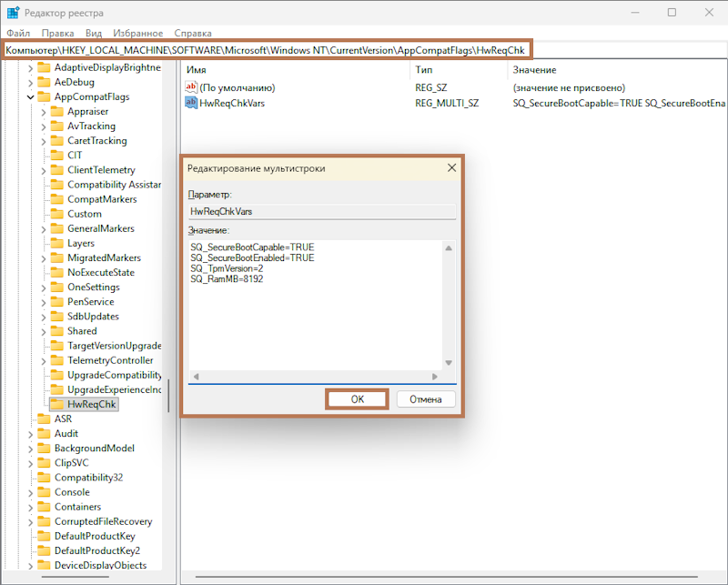The width and height of the screenshot is (728, 585).
Task: Click the TelemetryController folder icon
Action: 57,360
